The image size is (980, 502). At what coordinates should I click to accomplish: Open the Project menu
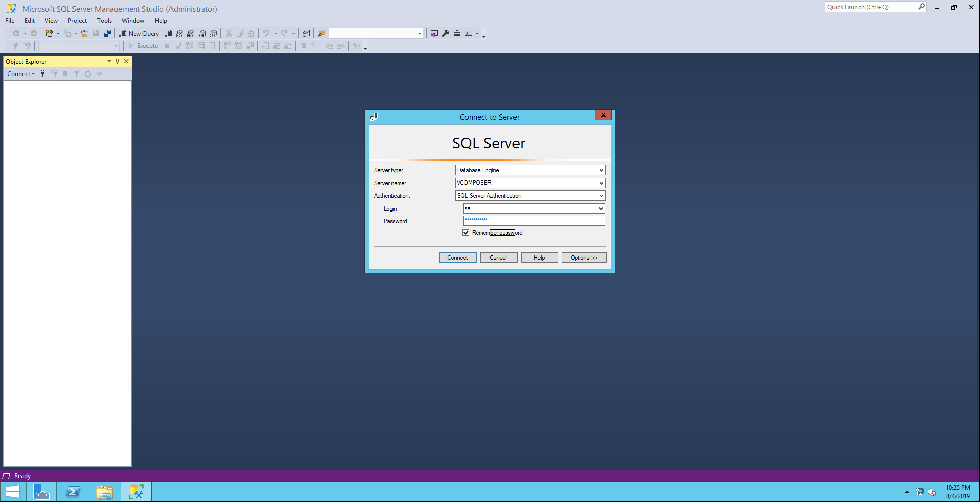[77, 21]
